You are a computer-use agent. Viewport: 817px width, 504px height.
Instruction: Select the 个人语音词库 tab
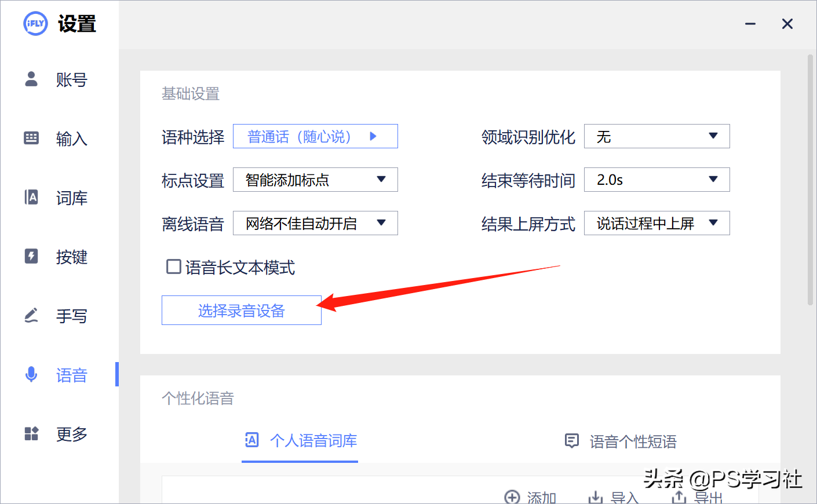point(300,441)
